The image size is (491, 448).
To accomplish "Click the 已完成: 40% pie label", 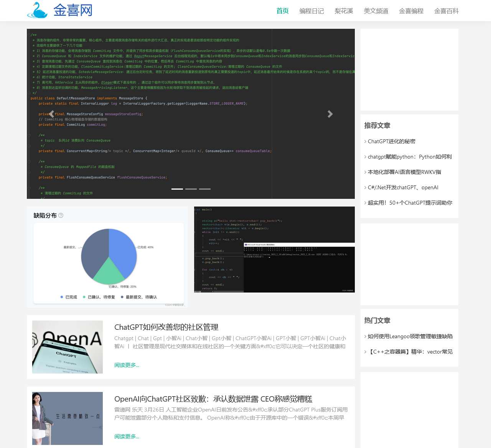I will [145, 247].
